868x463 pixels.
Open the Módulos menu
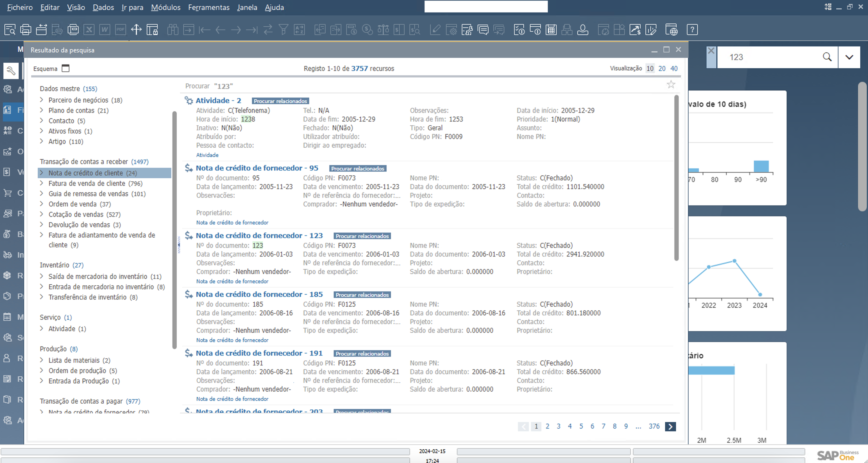click(x=165, y=7)
